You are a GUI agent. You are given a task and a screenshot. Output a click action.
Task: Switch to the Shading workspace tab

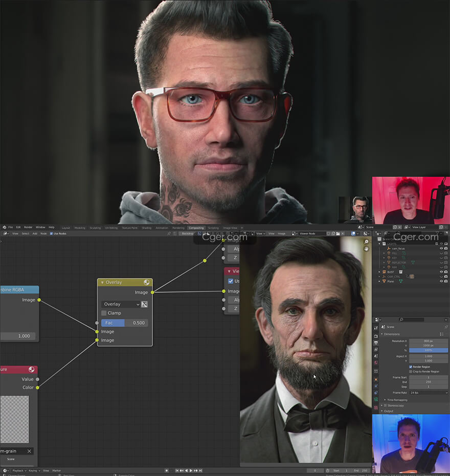coord(146,228)
